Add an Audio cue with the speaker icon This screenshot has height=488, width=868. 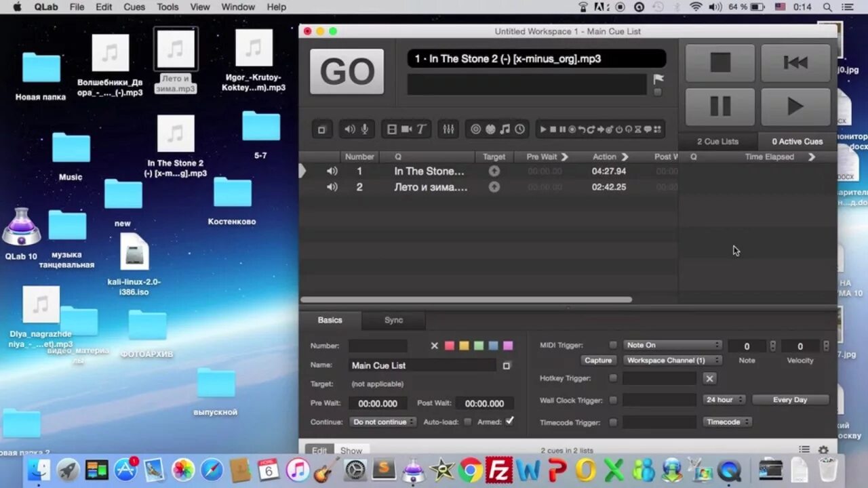(350, 129)
